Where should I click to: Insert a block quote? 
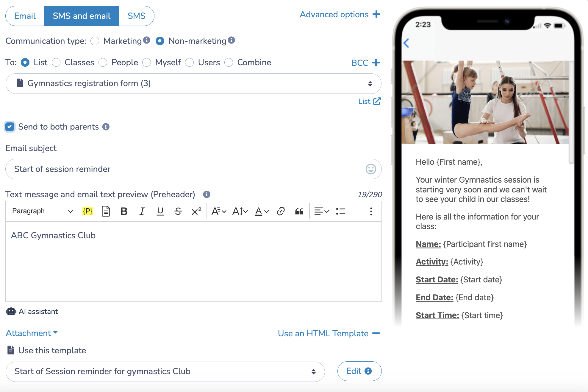(299, 211)
